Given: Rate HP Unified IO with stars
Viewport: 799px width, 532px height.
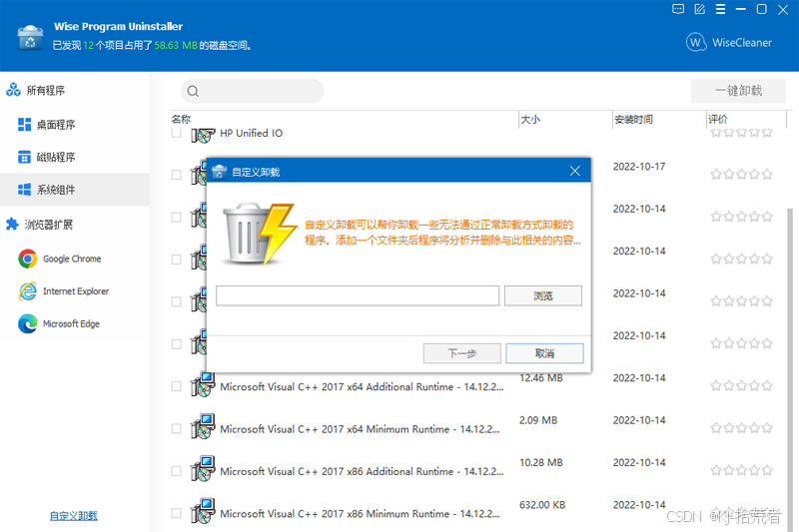Looking at the screenshot, I should [x=741, y=133].
